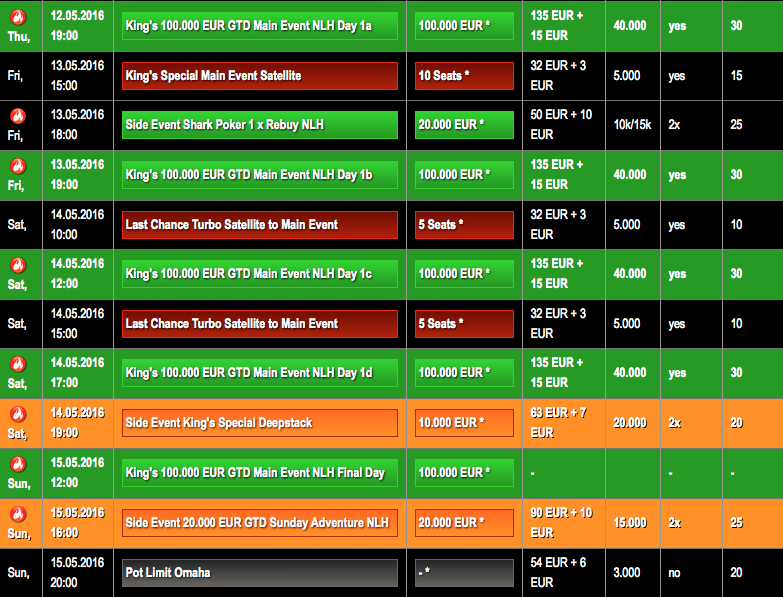Click 20.000 EUR guarantee for Shark Poker

click(464, 125)
